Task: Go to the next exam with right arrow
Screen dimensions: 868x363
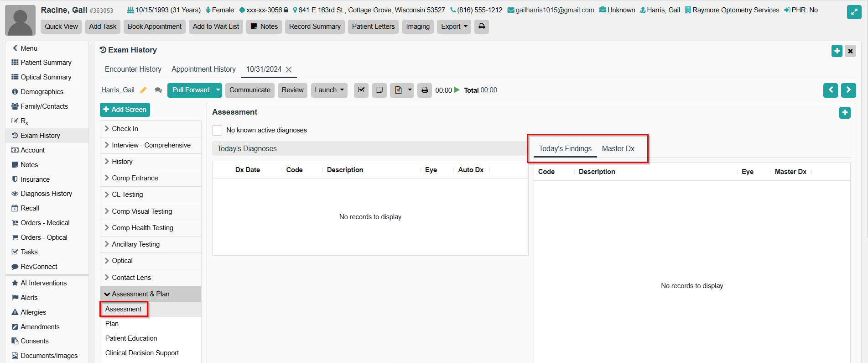Action: (x=848, y=90)
